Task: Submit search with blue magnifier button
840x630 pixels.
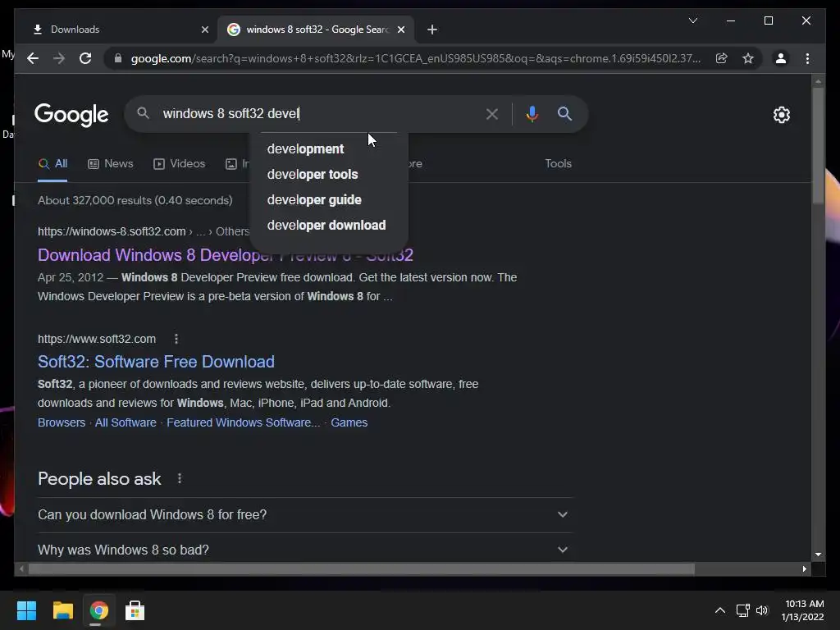Action: click(x=564, y=113)
